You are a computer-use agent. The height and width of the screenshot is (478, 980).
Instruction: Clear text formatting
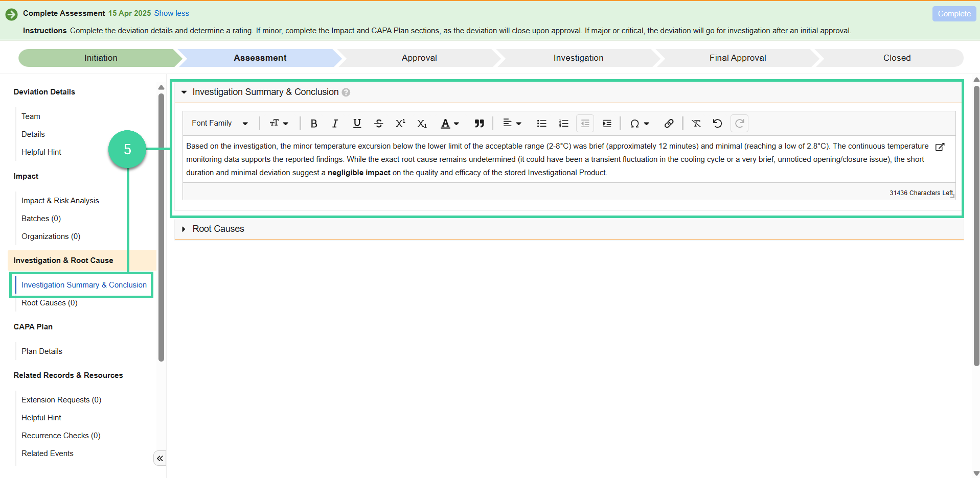pyautogui.click(x=696, y=124)
